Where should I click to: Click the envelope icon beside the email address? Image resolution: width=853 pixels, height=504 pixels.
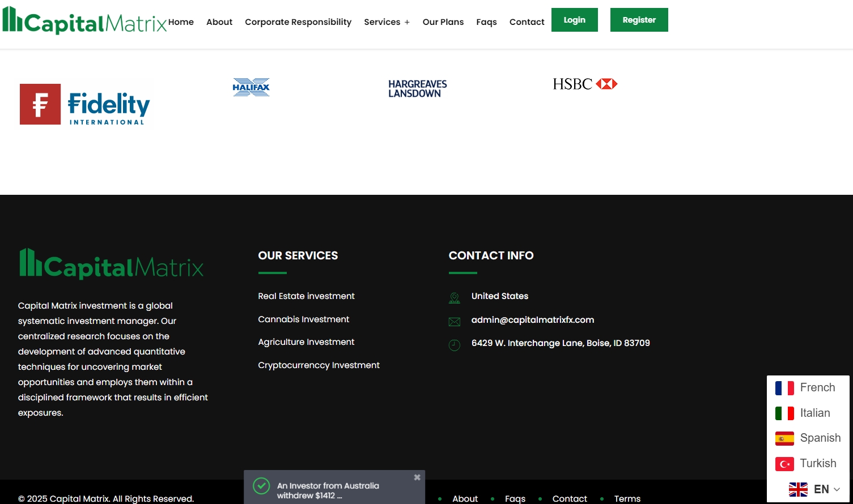click(x=455, y=322)
